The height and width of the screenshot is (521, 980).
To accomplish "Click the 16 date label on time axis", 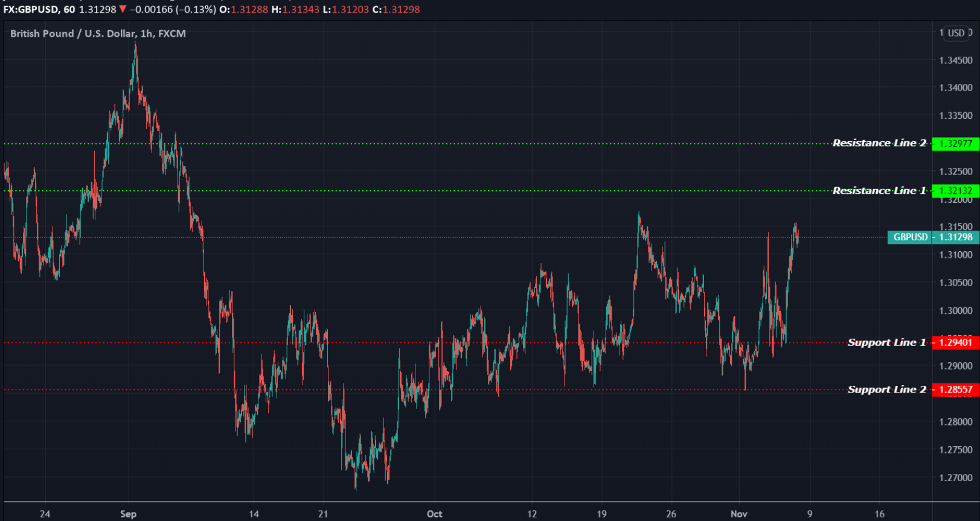I will coord(880,514).
